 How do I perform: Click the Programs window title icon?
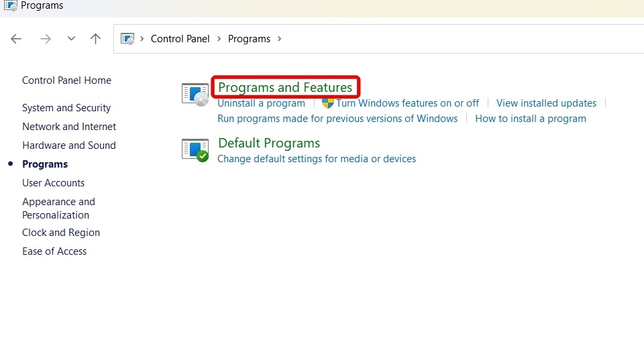pos(10,6)
